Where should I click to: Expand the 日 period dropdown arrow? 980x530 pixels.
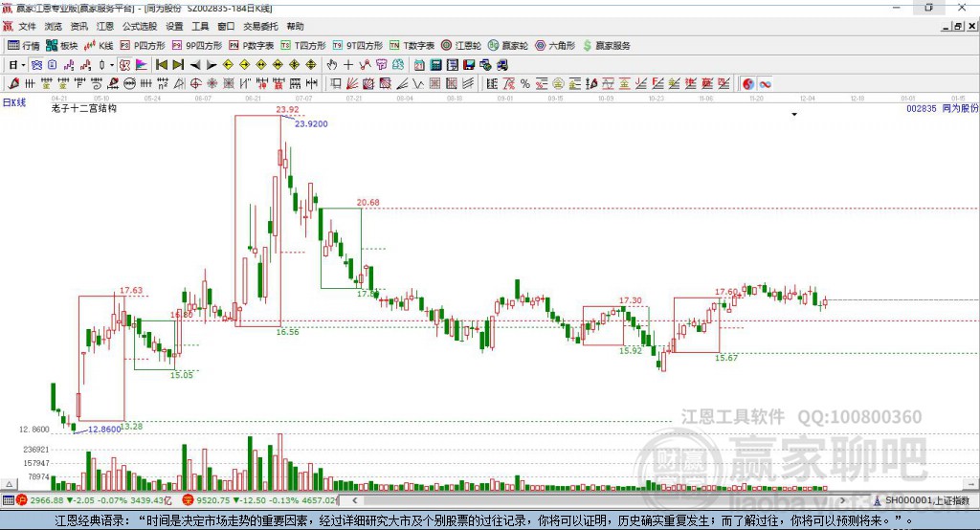click(23, 65)
